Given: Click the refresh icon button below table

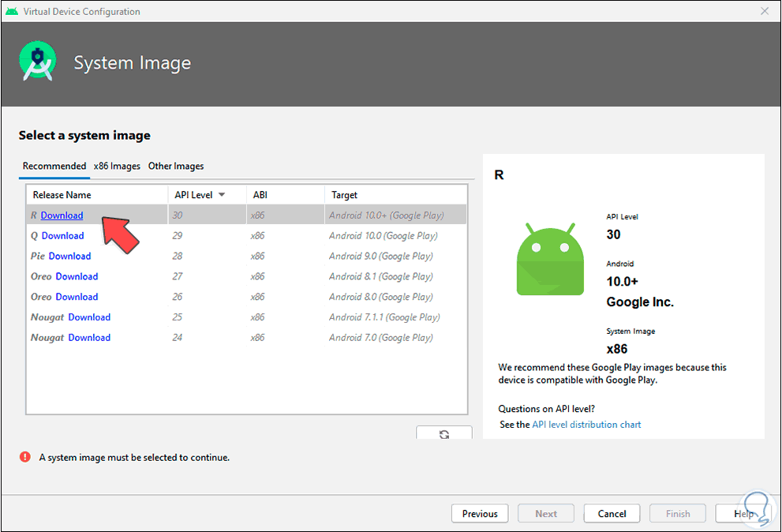Looking at the screenshot, I should pos(444,433).
